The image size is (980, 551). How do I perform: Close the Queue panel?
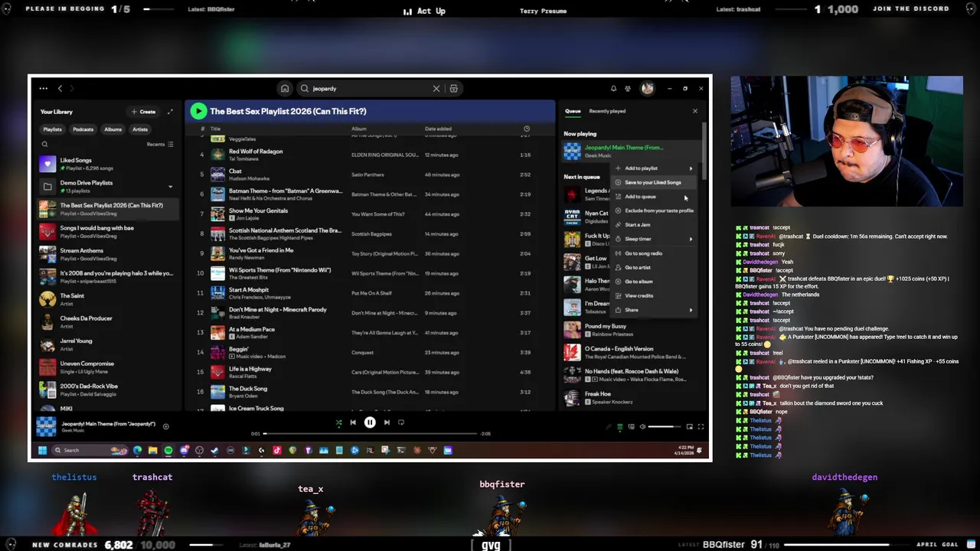point(695,112)
